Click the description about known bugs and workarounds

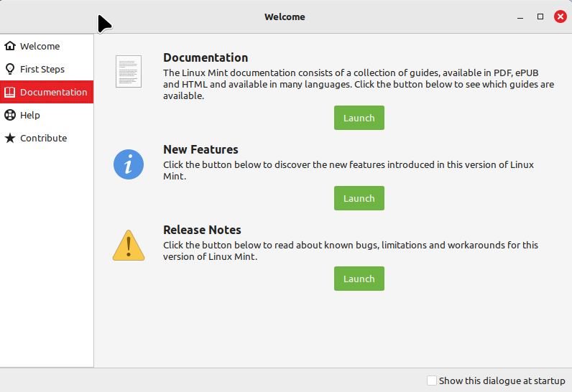pyautogui.click(x=351, y=251)
